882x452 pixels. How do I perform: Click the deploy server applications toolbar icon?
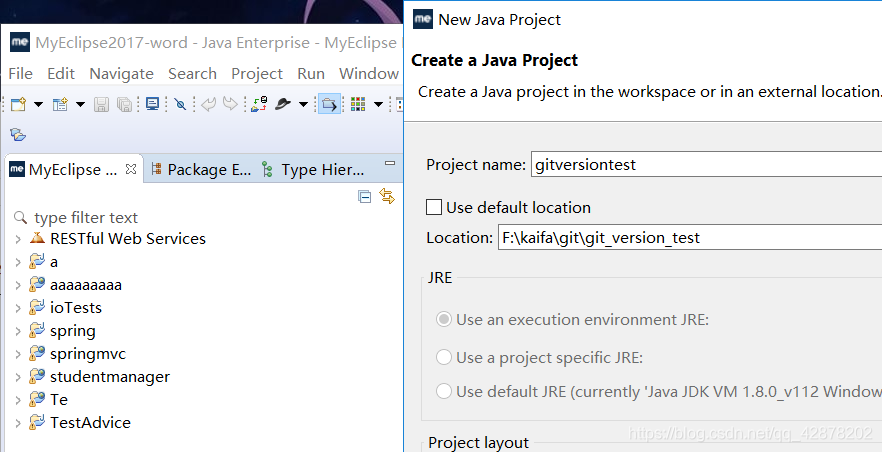click(x=259, y=104)
